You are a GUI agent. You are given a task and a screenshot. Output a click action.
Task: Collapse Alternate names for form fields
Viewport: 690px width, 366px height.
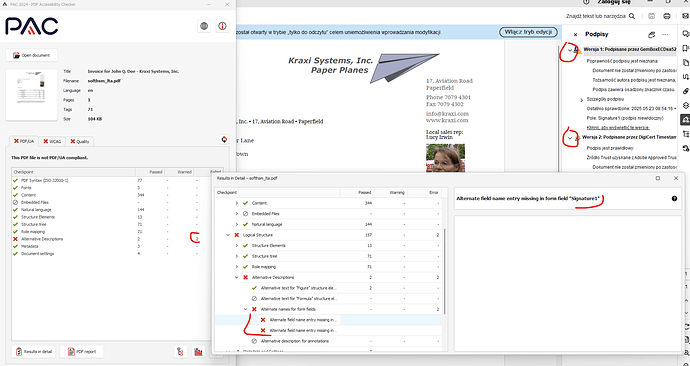point(246,309)
